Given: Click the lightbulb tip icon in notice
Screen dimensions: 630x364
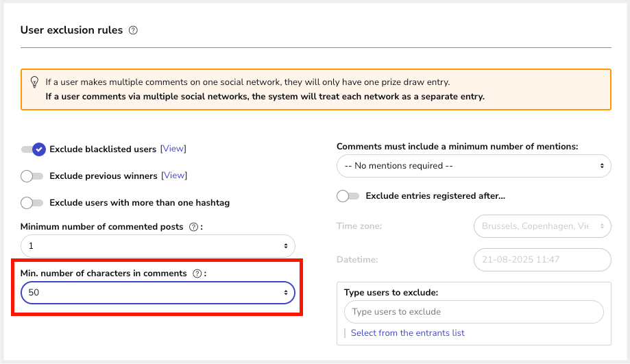Looking at the screenshot, I should 34,82.
